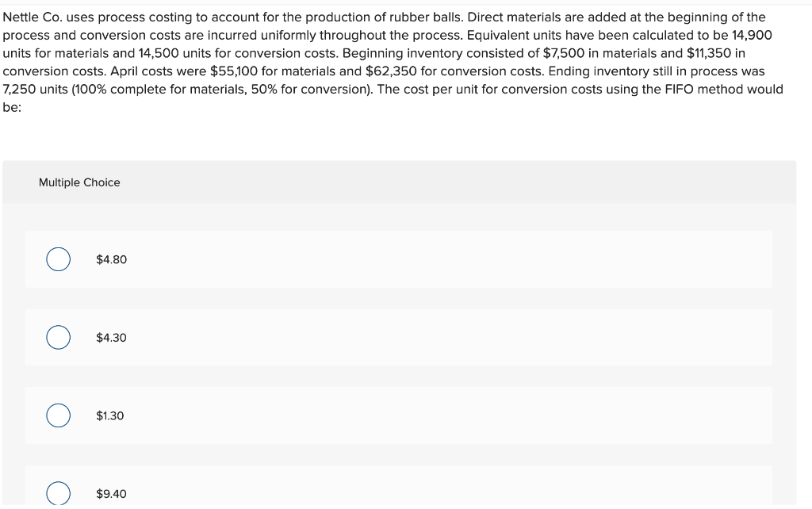Viewport: 812px width, 509px height.
Task: Select the last answer option circle
Action: pos(57,492)
